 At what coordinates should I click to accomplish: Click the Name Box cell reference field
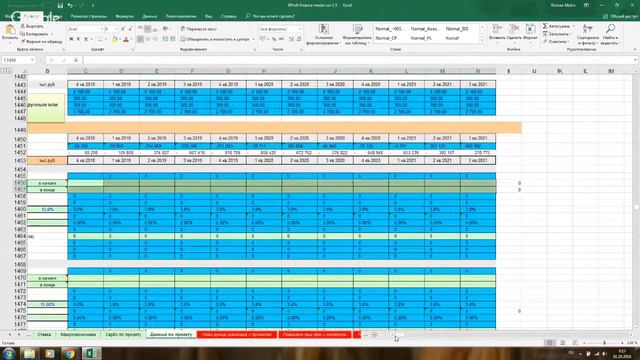tap(19, 60)
